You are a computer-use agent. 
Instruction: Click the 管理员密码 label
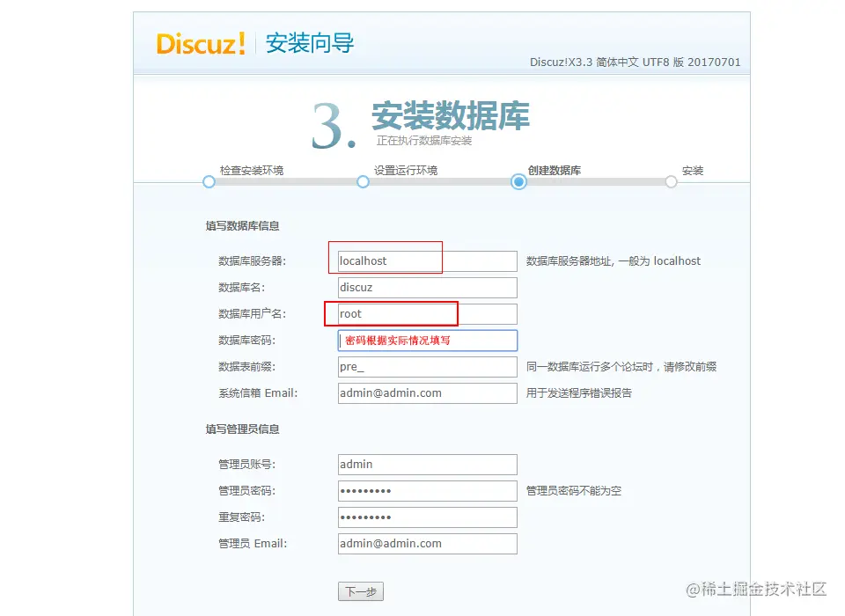(x=246, y=491)
